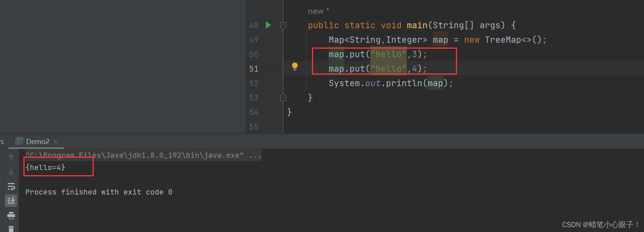This screenshot has width=644, height=232.
Task: Print the console output with printer icon
Action: click(11, 215)
